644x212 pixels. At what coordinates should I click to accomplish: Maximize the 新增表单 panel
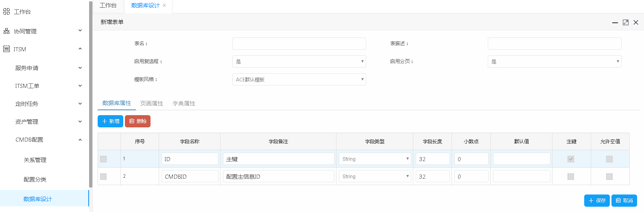pos(625,23)
